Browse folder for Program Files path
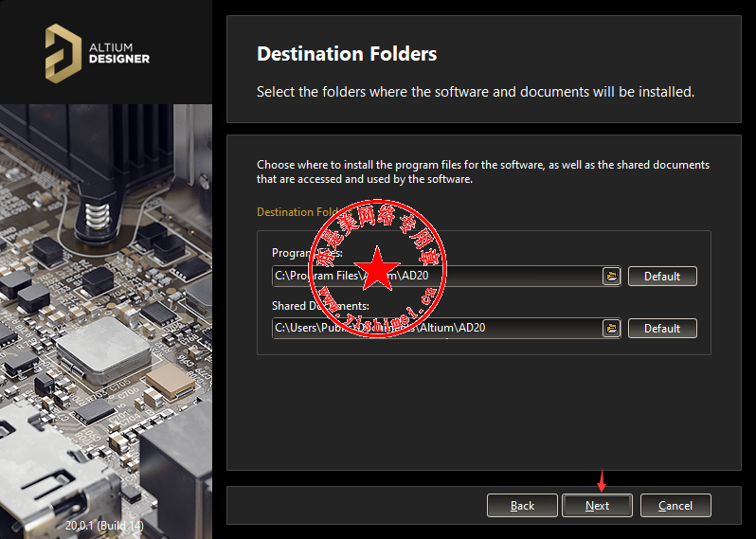 click(611, 277)
